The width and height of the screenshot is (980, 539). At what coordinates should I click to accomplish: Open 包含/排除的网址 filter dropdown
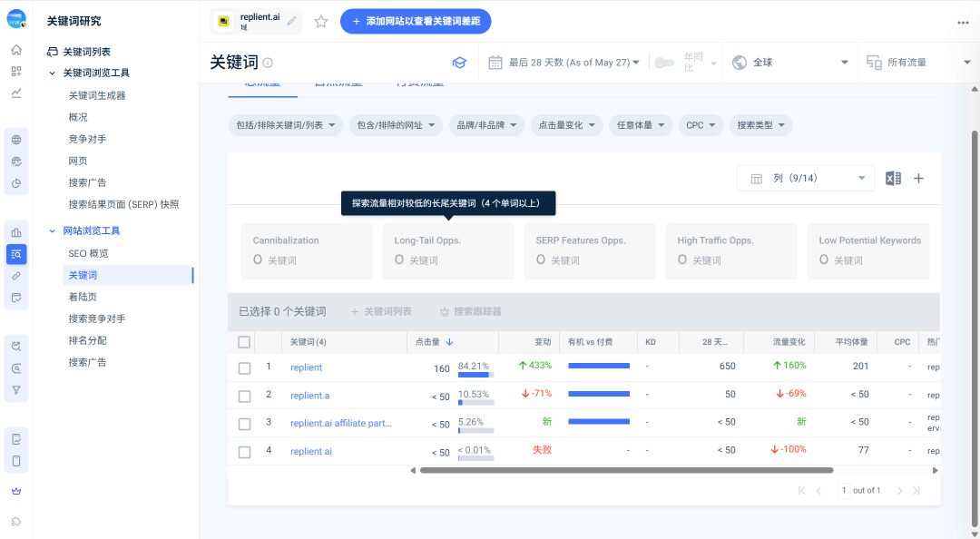pyautogui.click(x=396, y=125)
